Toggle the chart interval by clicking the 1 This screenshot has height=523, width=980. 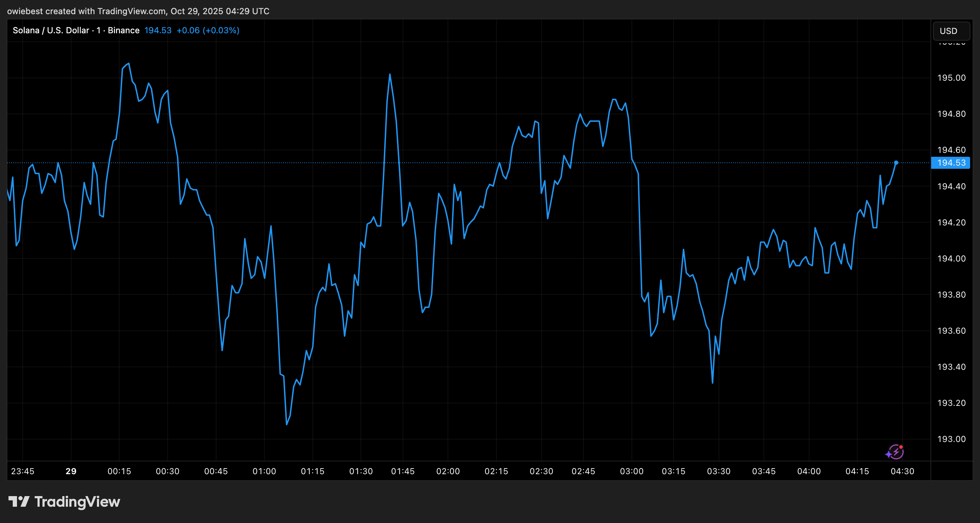100,30
